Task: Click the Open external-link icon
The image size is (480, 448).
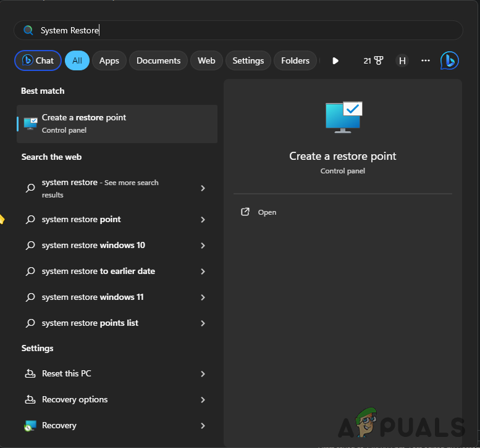Action: 245,212
